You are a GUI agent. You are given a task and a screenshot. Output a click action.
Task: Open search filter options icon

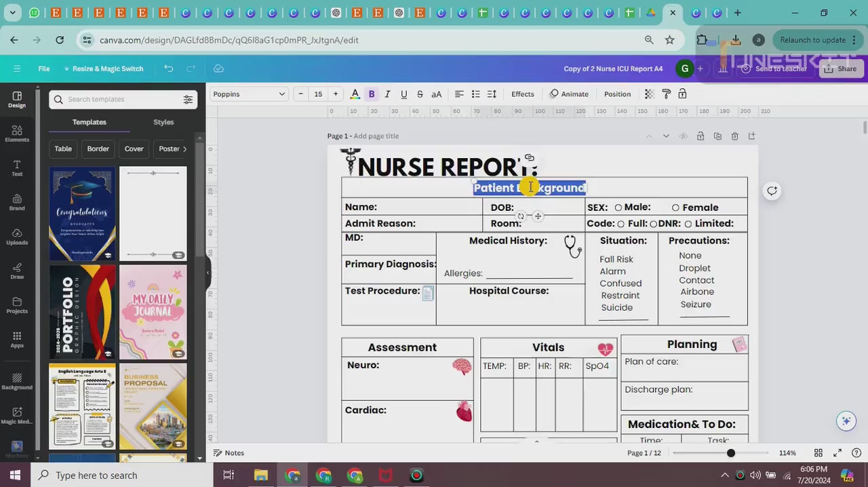[188, 100]
